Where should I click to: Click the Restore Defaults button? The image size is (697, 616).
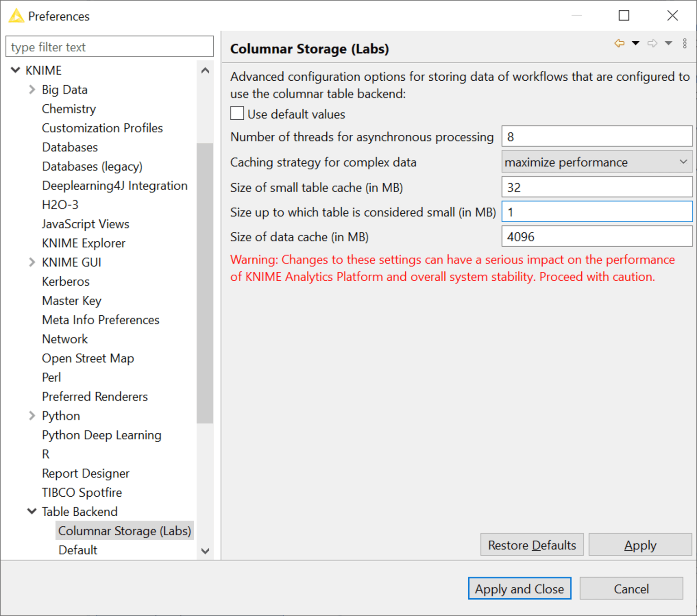tap(532, 544)
